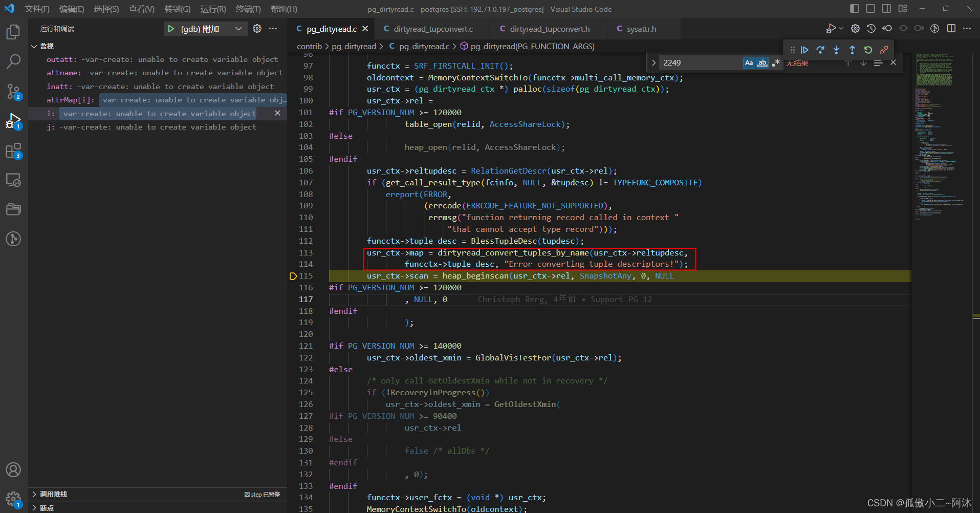Viewport: 980px width, 513px height.
Task: Grab the debug toolbar drag handle
Action: [792, 50]
